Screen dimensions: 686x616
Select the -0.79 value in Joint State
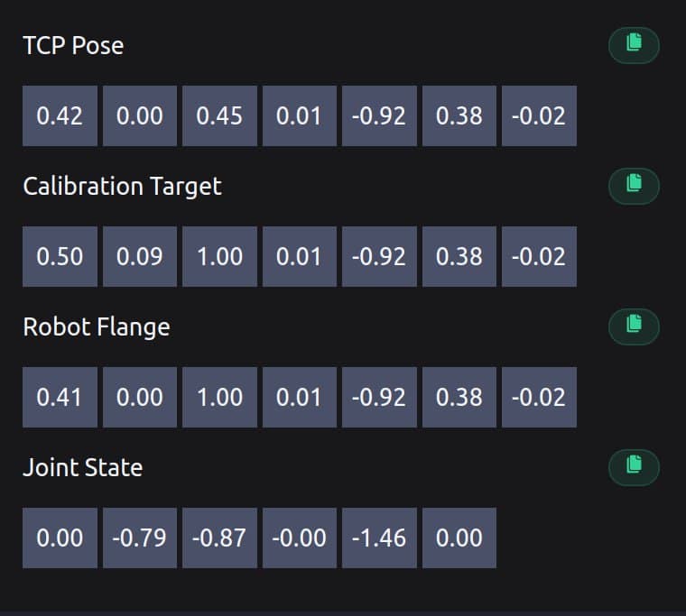point(140,538)
